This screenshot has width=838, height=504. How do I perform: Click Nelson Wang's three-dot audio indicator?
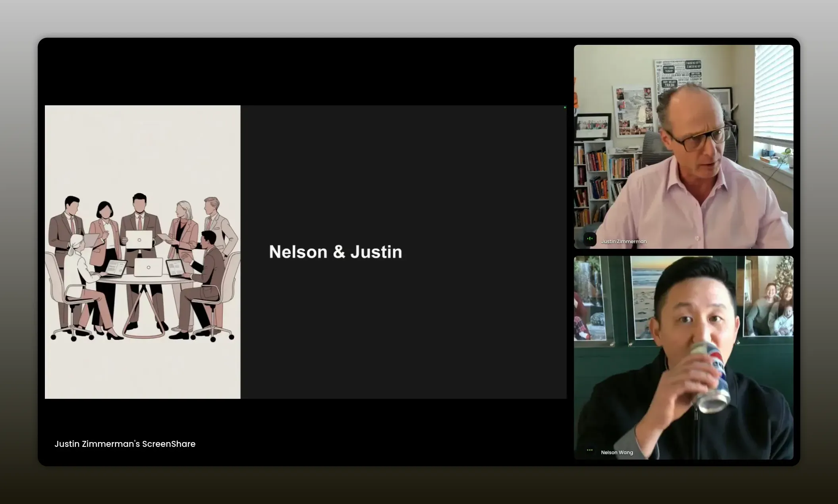pos(590,450)
